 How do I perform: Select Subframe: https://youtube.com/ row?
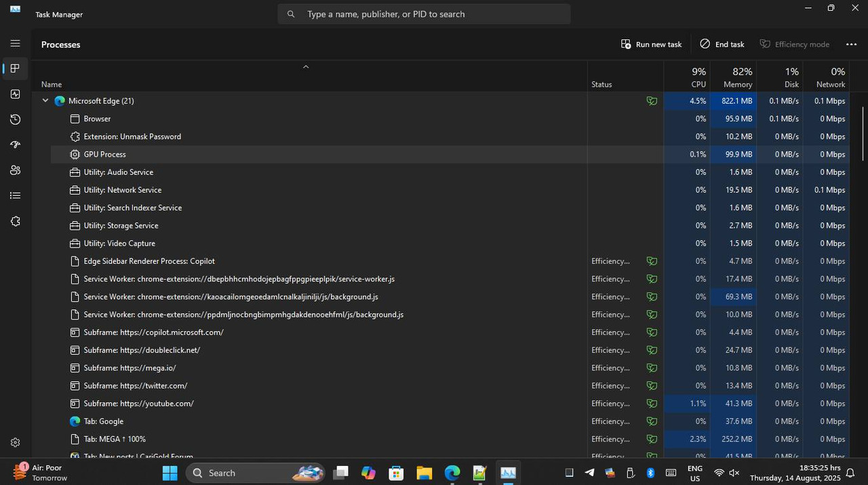pos(450,404)
